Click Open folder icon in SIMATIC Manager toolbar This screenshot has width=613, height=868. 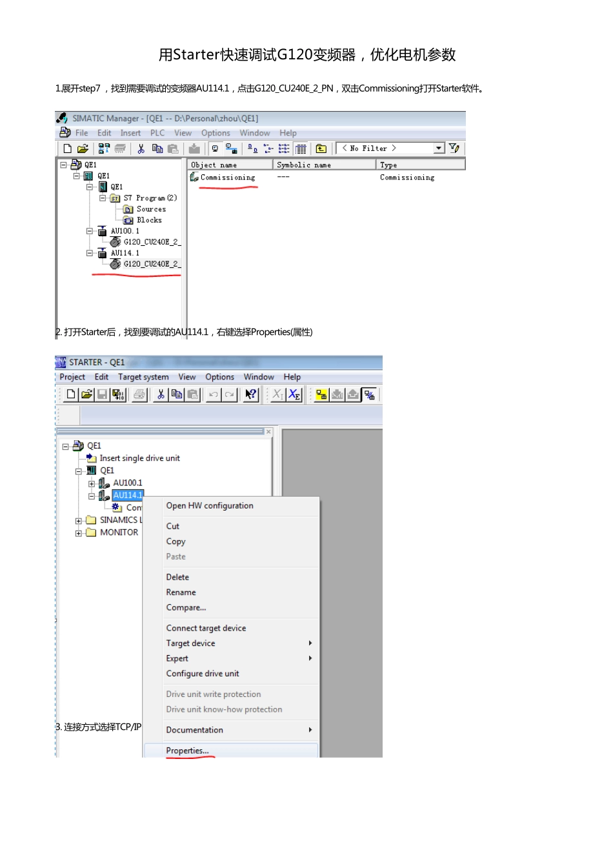pos(83,148)
